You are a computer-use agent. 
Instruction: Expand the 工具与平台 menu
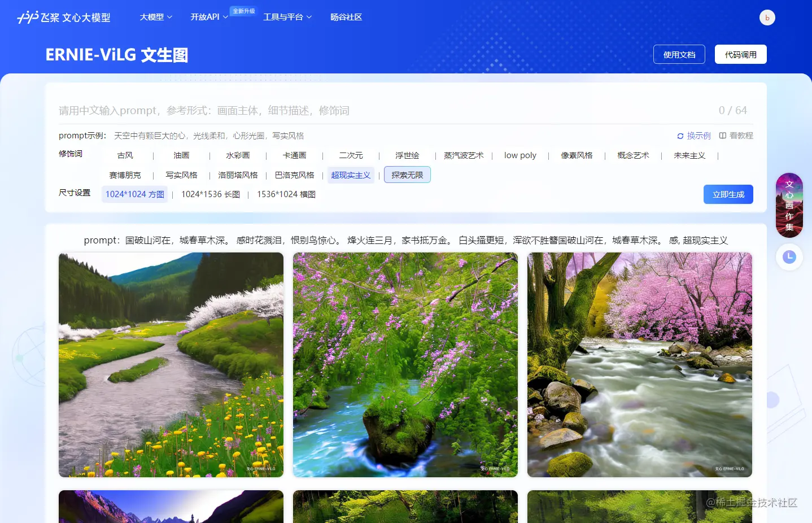click(x=287, y=17)
